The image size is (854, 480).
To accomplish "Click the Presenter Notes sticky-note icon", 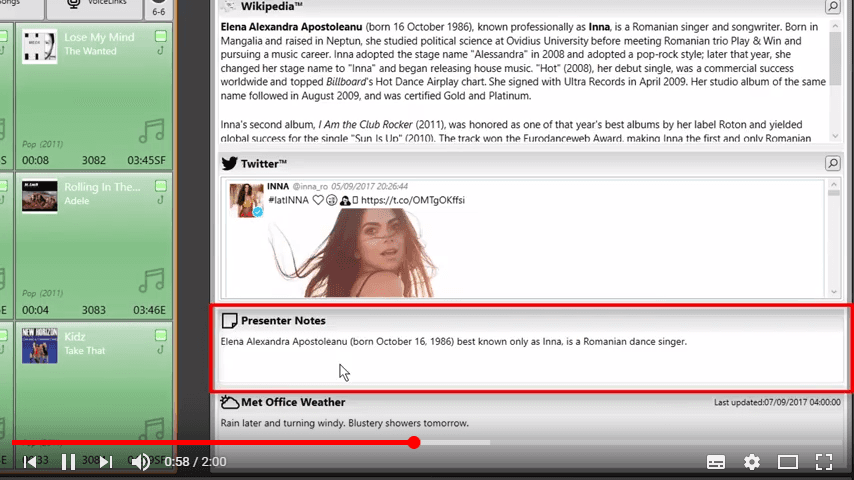I will pyautogui.click(x=229, y=320).
